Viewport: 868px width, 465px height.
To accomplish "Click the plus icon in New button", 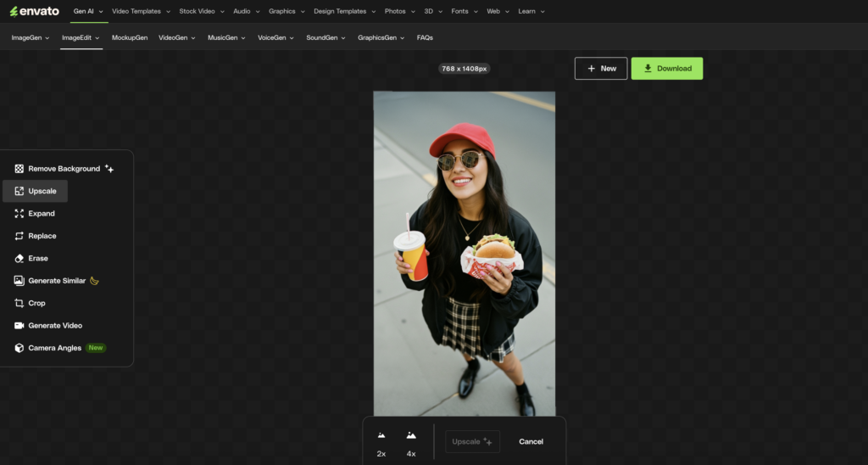I will [591, 68].
